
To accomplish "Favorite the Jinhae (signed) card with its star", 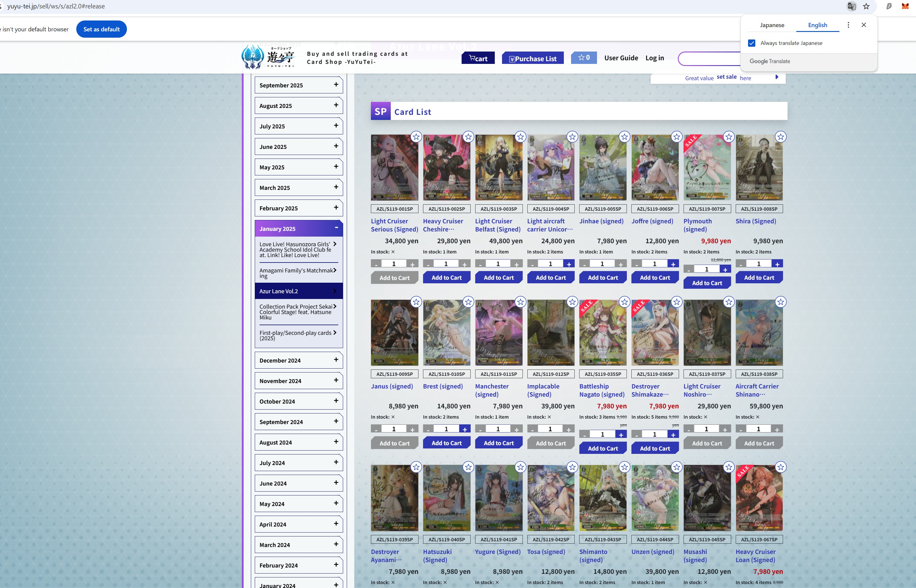I will pos(624,136).
